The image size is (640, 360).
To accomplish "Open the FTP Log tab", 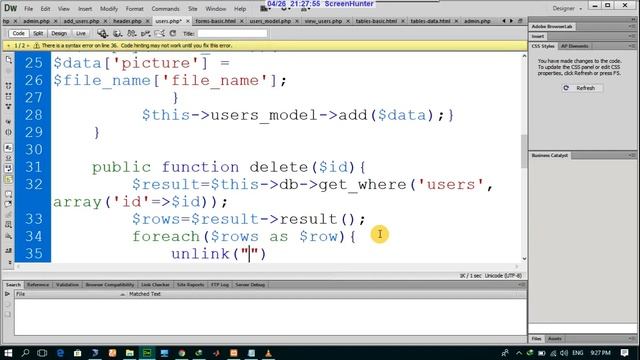I will click(220, 285).
